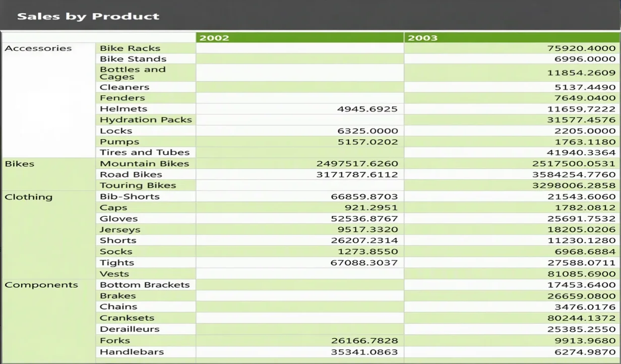This screenshot has width=621, height=364.
Task: Click the Jerseys product label
Action: coord(120,230)
